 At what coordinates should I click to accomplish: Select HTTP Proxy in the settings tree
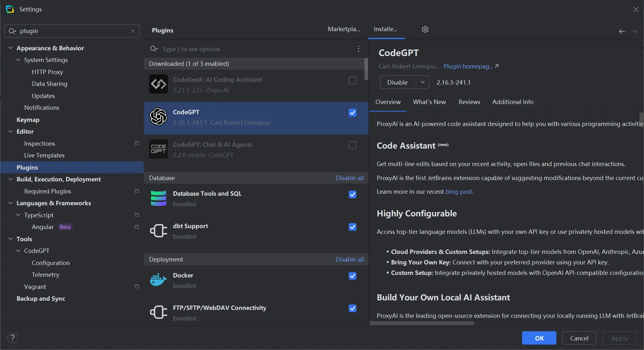pyautogui.click(x=47, y=72)
